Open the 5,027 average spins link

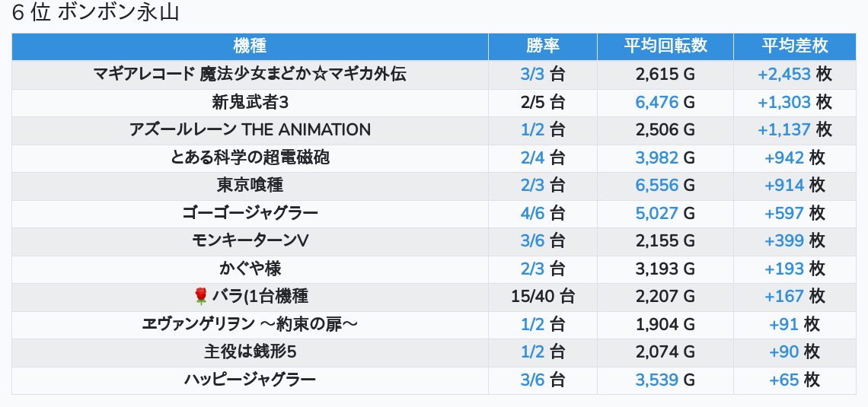point(656,213)
